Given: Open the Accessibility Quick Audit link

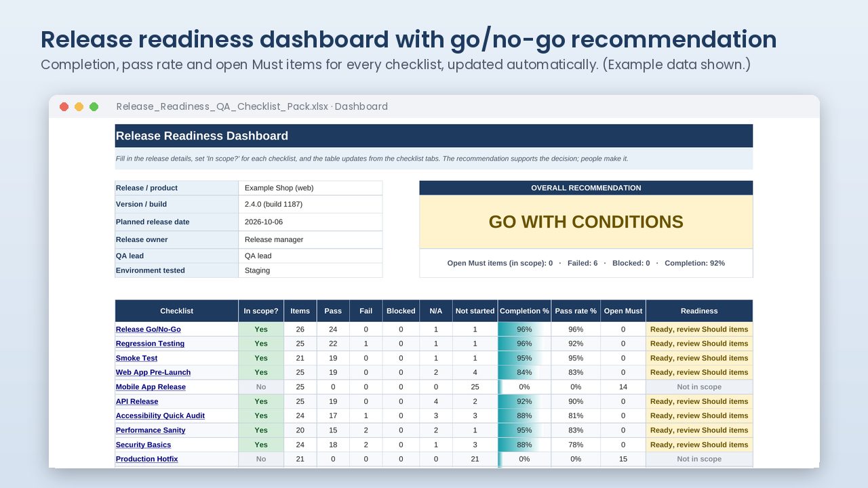Looking at the screenshot, I should [160, 415].
